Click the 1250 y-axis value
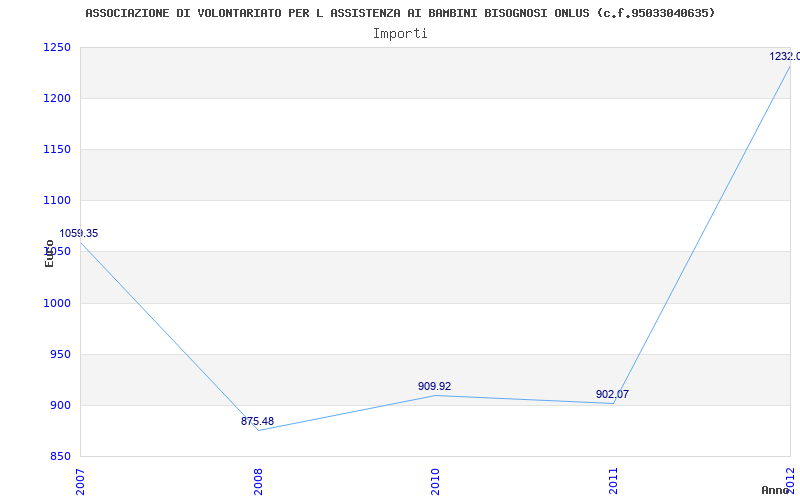Image resolution: width=800 pixels, height=500 pixels. [56, 47]
